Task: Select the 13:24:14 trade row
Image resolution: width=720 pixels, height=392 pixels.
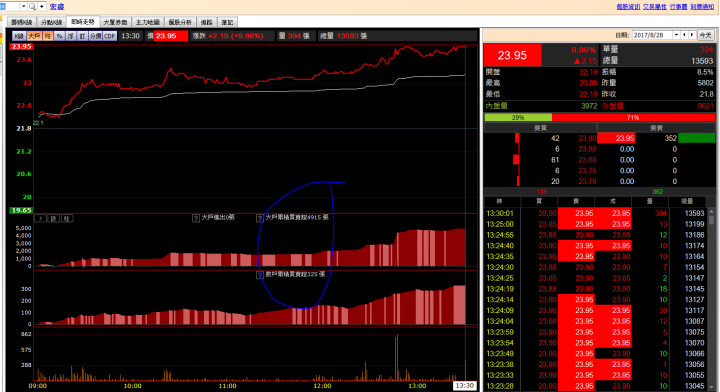Action: [x=596, y=300]
